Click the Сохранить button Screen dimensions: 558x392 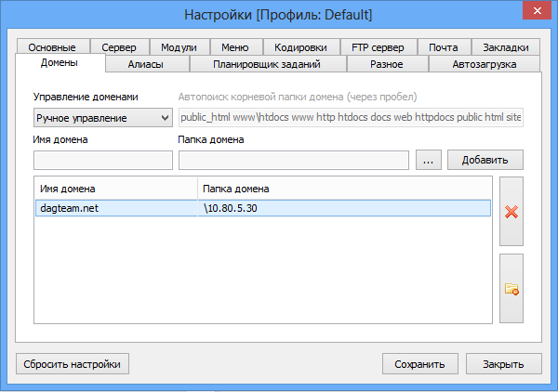click(419, 364)
